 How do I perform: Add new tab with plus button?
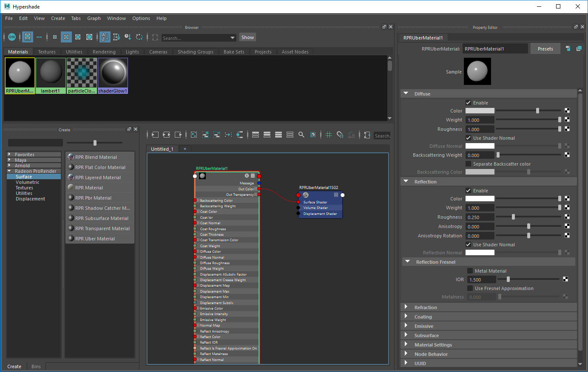[185, 149]
